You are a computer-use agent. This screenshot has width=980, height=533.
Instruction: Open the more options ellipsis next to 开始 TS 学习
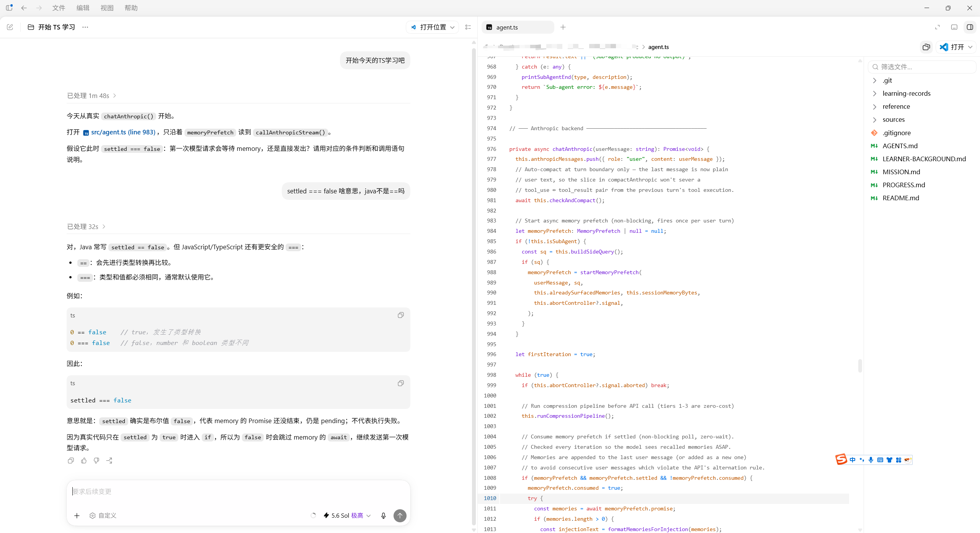tap(85, 27)
